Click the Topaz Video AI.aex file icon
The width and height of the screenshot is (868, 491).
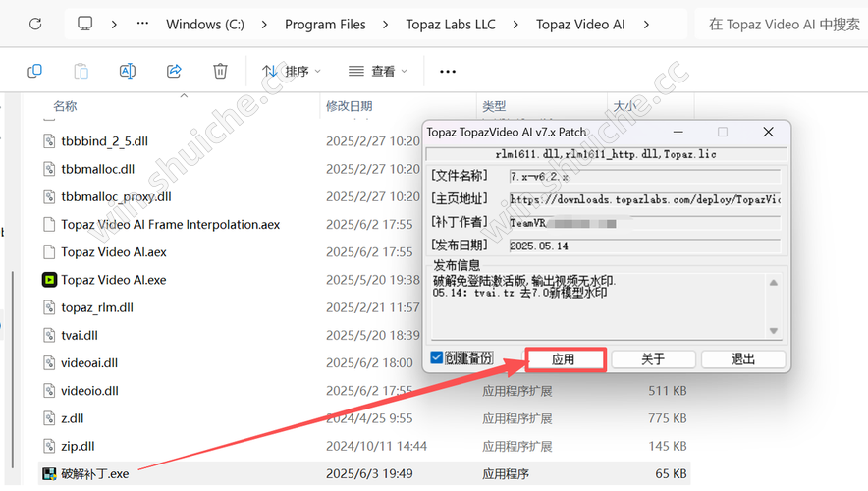[x=49, y=251]
